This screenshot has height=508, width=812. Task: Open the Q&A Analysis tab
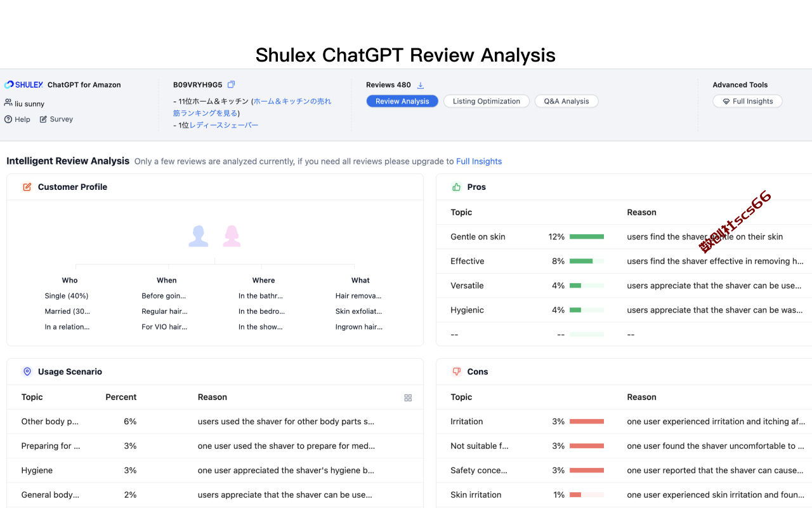566,101
